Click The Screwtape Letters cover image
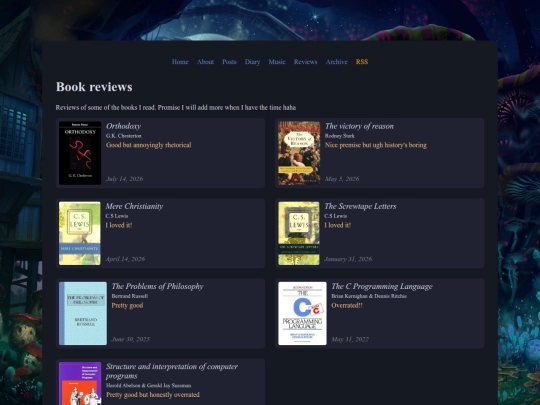This screenshot has height=405, width=540. [x=299, y=233]
